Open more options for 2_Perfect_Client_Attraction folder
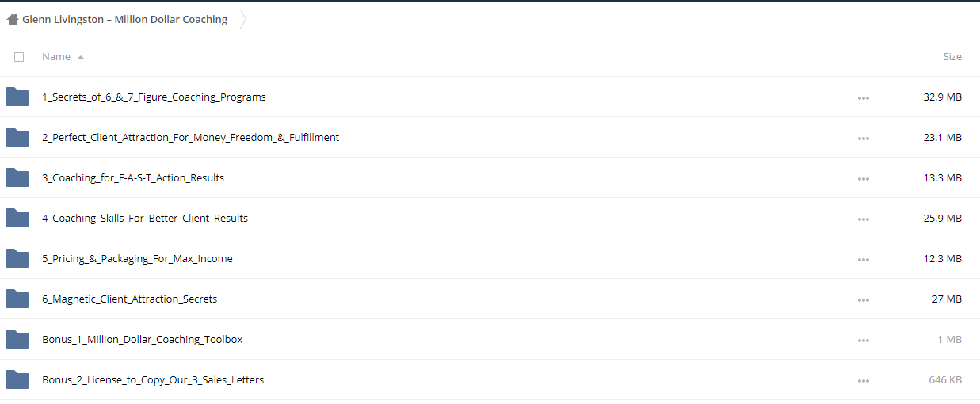Screen dimensions: 980x404 863,139
